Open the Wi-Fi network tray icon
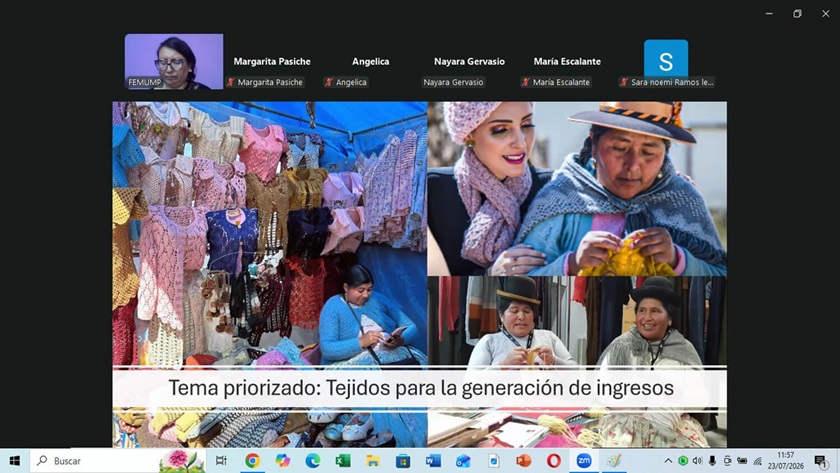The width and height of the screenshot is (840, 473). coord(758,461)
